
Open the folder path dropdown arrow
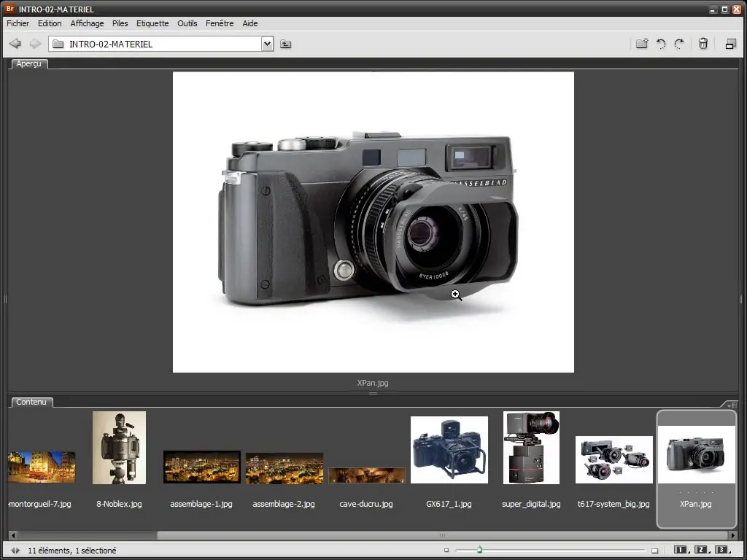(x=267, y=44)
